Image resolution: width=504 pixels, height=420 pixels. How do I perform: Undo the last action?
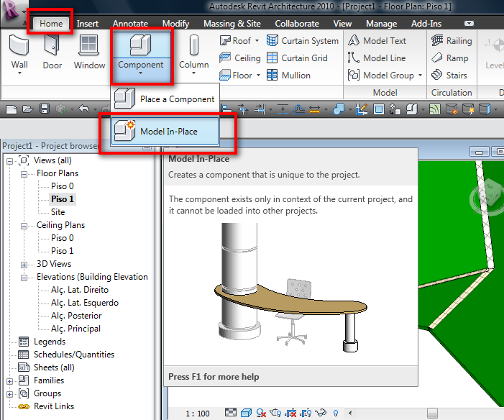84,109
